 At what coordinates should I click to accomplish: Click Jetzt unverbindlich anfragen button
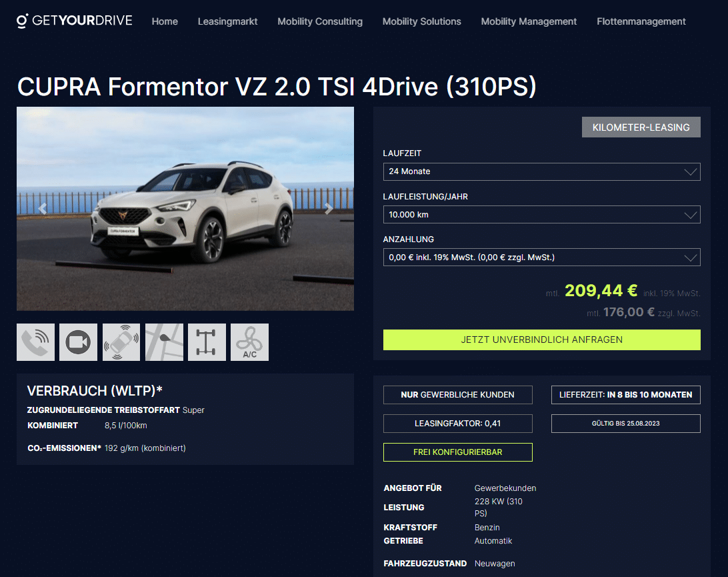pyautogui.click(x=541, y=340)
